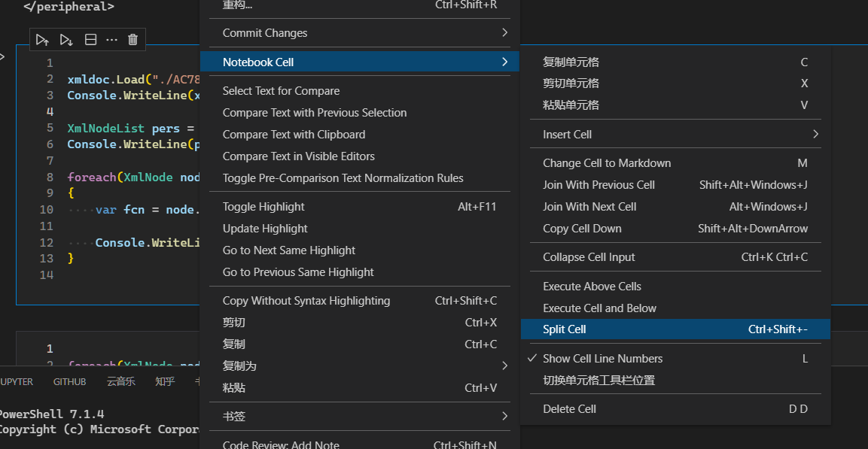The height and width of the screenshot is (449, 868).
Task: Choose Join With Next Cell
Action: tap(675, 206)
